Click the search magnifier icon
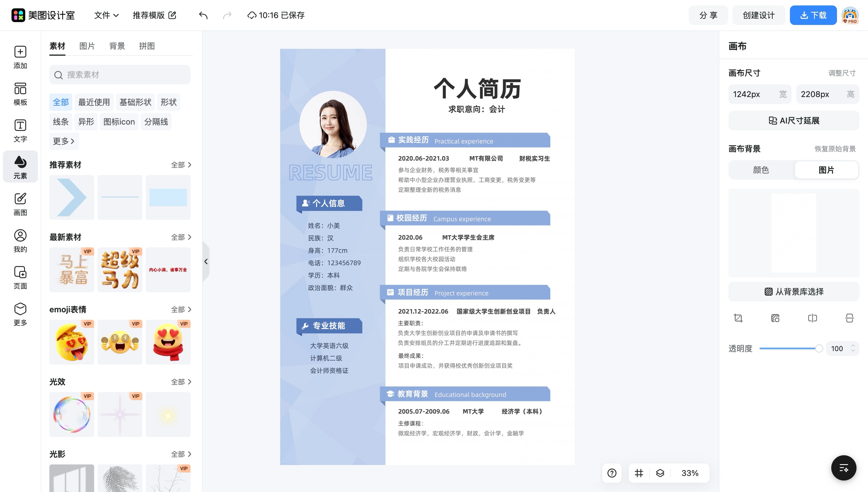 point(59,75)
